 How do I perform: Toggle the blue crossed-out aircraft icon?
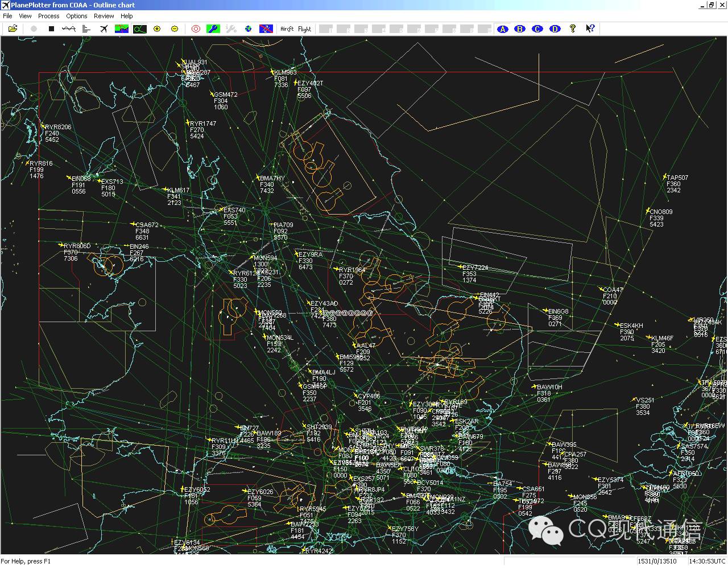point(266,28)
